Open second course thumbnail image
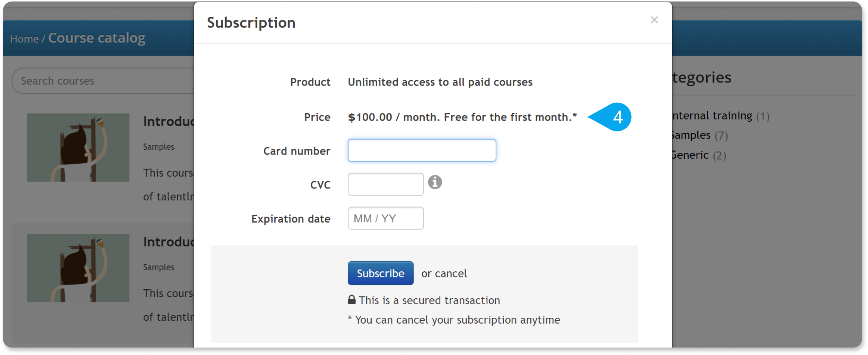 [x=78, y=268]
